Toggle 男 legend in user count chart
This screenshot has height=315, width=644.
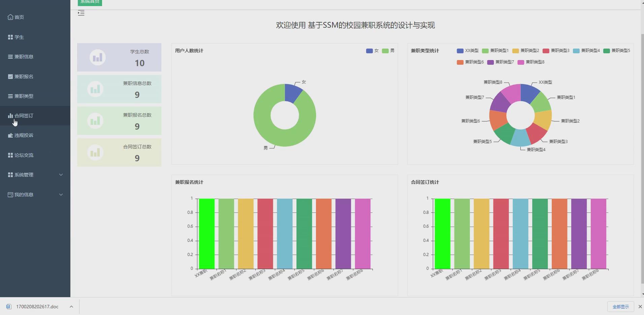tap(388, 51)
